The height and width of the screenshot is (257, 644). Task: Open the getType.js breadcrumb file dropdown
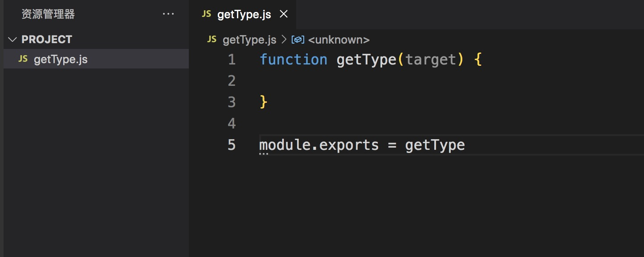(x=249, y=40)
